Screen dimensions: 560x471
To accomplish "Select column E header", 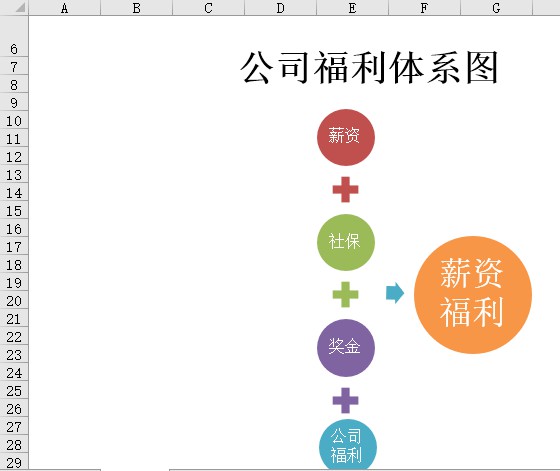I will click(x=352, y=7).
